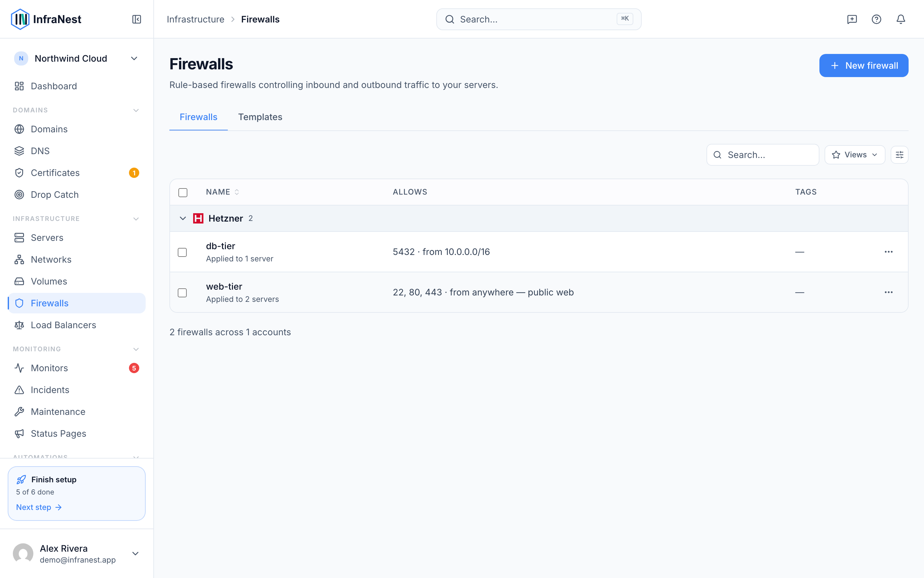Click the Certificates badge showing 1
Image resolution: width=924 pixels, height=578 pixels.
pyautogui.click(x=134, y=173)
